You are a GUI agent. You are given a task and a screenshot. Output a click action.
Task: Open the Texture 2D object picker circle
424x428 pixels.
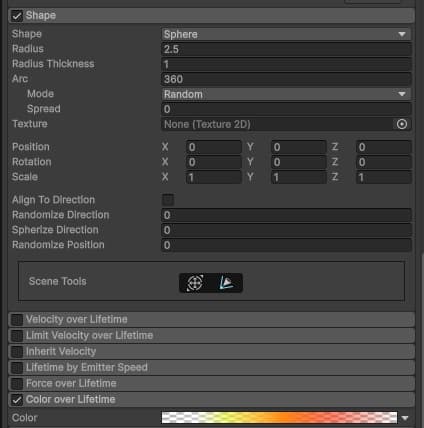click(402, 124)
